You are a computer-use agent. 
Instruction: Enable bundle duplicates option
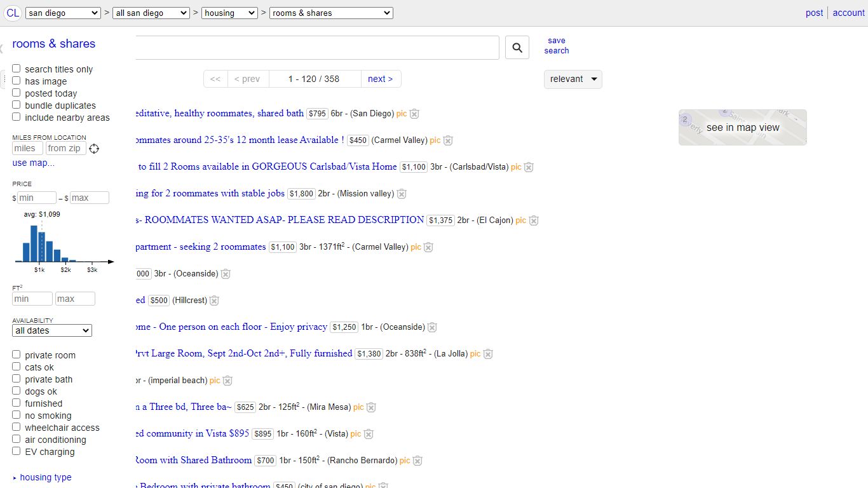pos(17,105)
